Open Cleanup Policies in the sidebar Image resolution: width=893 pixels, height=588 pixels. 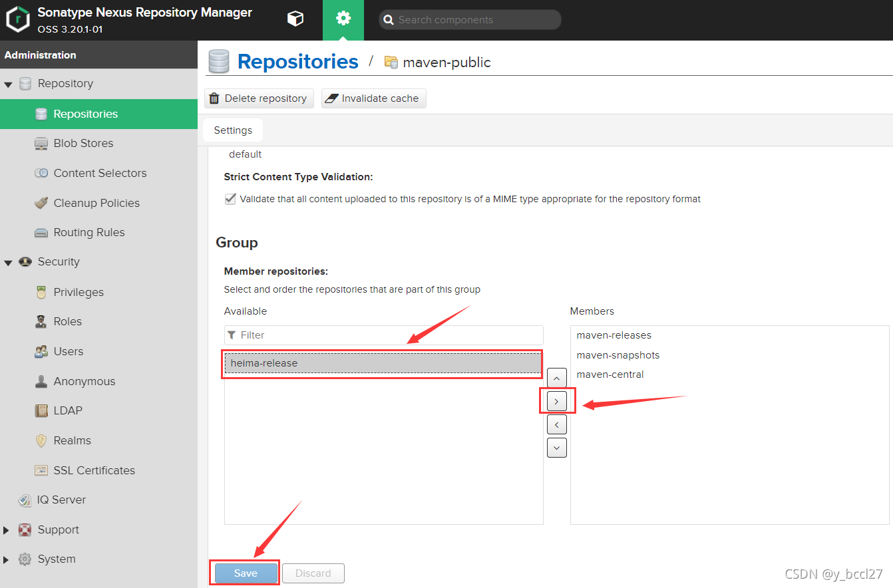point(98,203)
